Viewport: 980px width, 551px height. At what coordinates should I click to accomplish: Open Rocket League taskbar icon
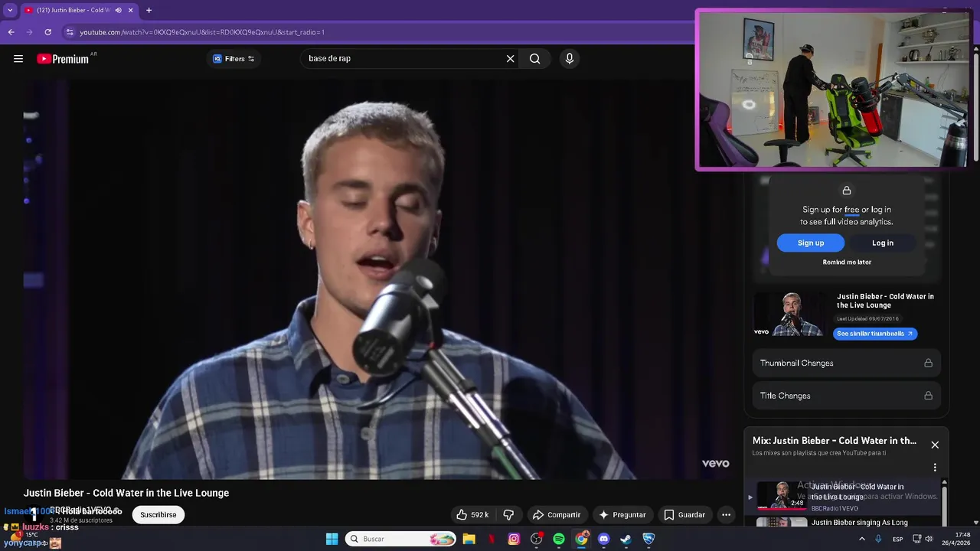(x=648, y=539)
